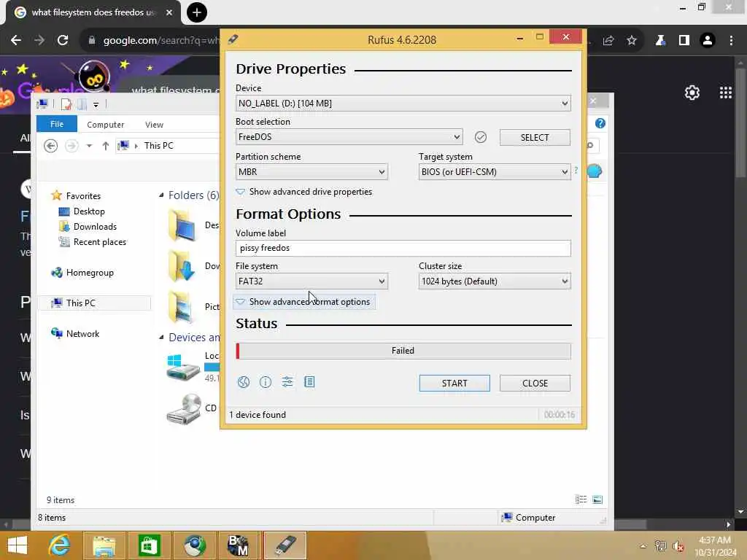Click the Failed status progress bar
Image resolution: width=747 pixels, height=560 pixels.
click(403, 351)
